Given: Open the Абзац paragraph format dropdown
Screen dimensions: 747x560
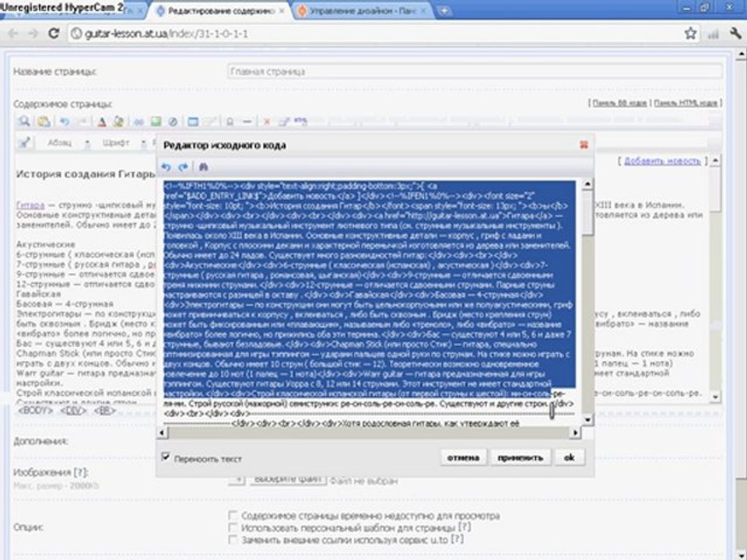Looking at the screenshot, I should click(68, 143).
